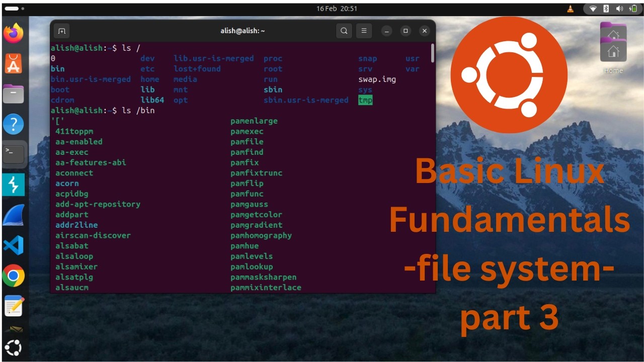Open the terminal hamburger menu

point(364,31)
